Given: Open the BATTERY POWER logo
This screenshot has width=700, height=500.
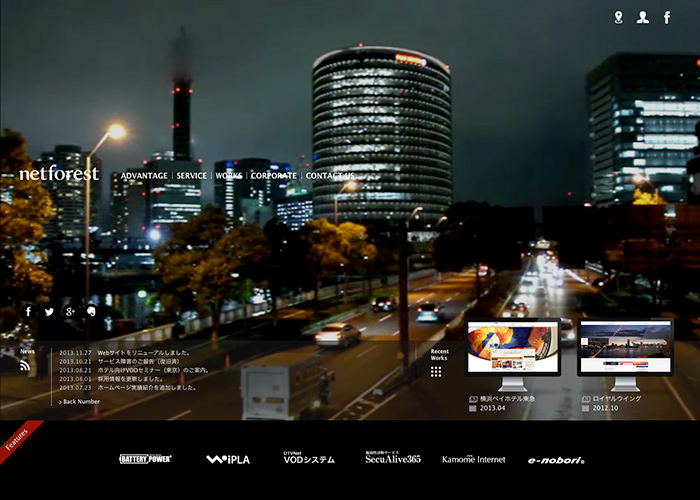Looking at the screenshot, I should point(146,459).
